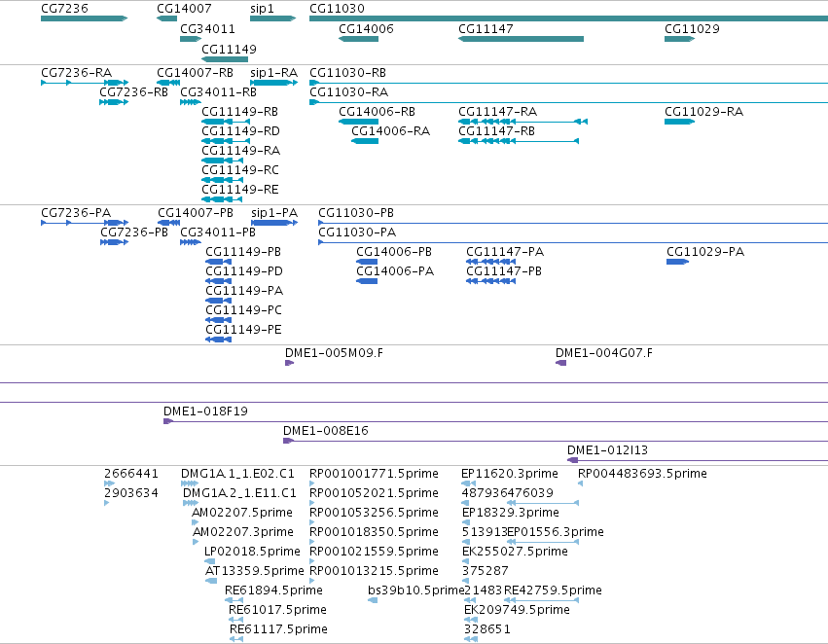Click the CG14007 gene label
The width and height of the screenshot is (828, 644).
pos(184,9)
